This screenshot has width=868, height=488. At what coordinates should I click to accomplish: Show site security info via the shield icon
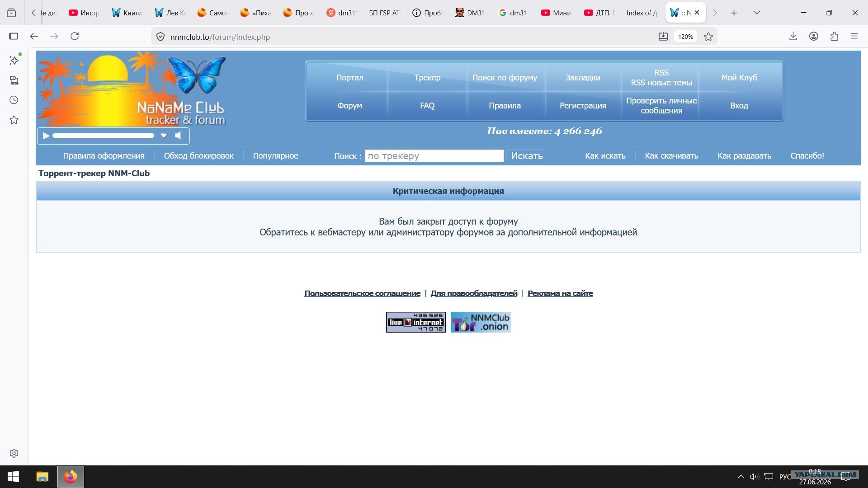coord(160,37)
